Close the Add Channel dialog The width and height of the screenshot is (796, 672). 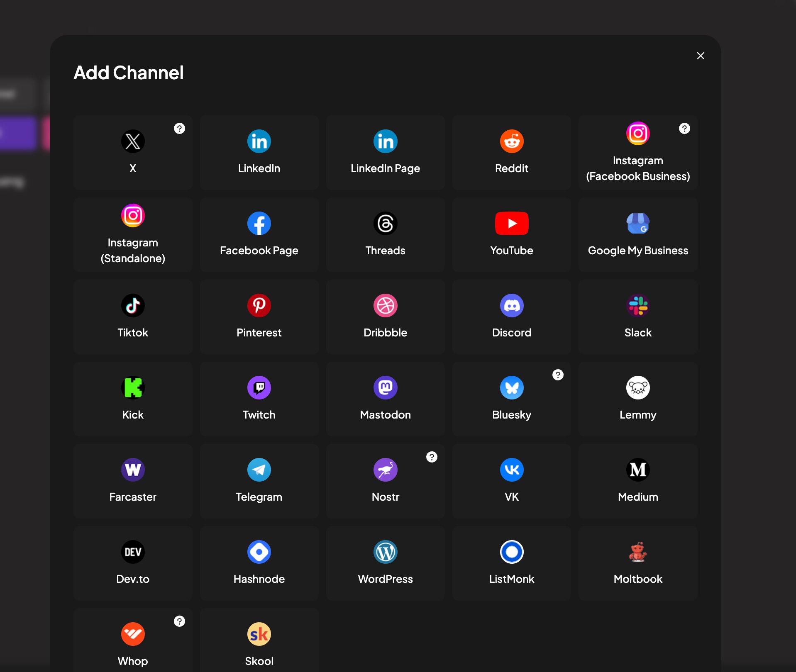pyautogui.click(x=701, y=56)
